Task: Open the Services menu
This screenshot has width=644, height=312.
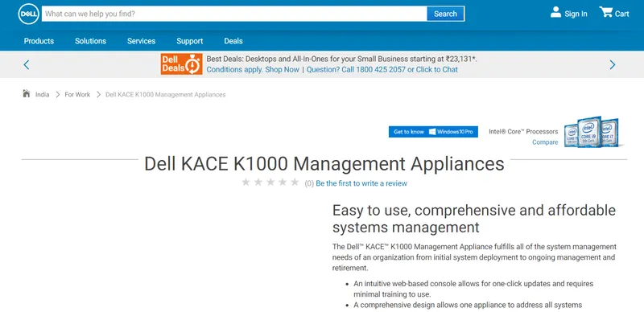Action: [142, 41]
